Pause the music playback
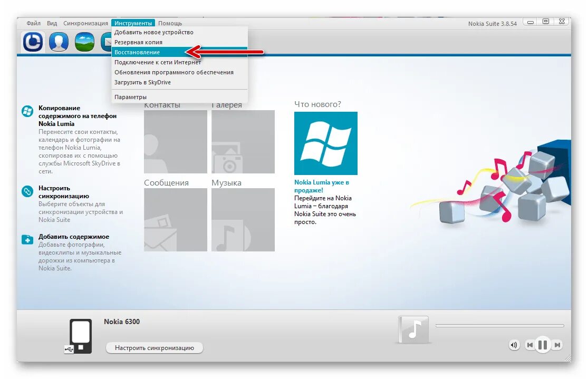 pyautogui.click(x=543, y=345)
